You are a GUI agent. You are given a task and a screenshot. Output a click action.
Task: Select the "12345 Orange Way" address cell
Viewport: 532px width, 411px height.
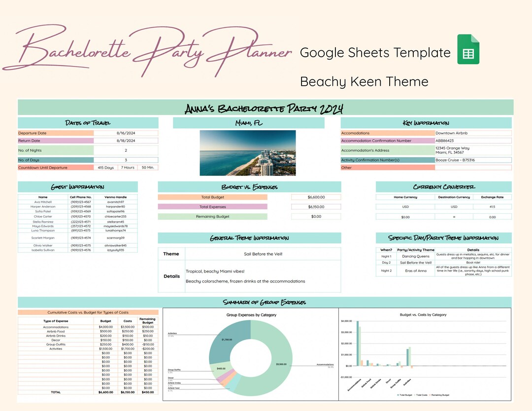coord(473,150)
